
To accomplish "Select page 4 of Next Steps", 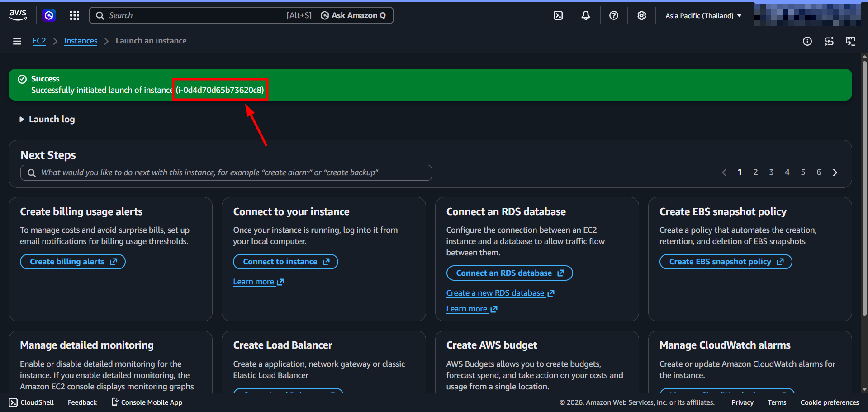I will 787,172.
